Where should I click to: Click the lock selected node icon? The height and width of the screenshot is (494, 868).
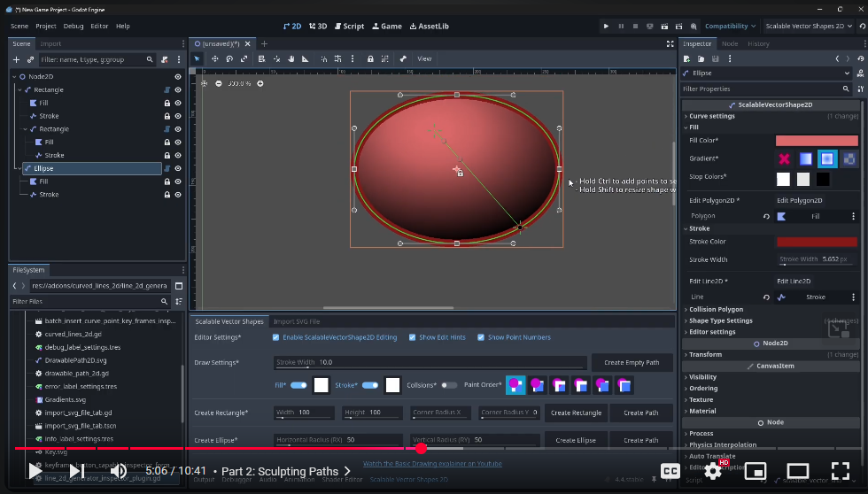[370, 58]
